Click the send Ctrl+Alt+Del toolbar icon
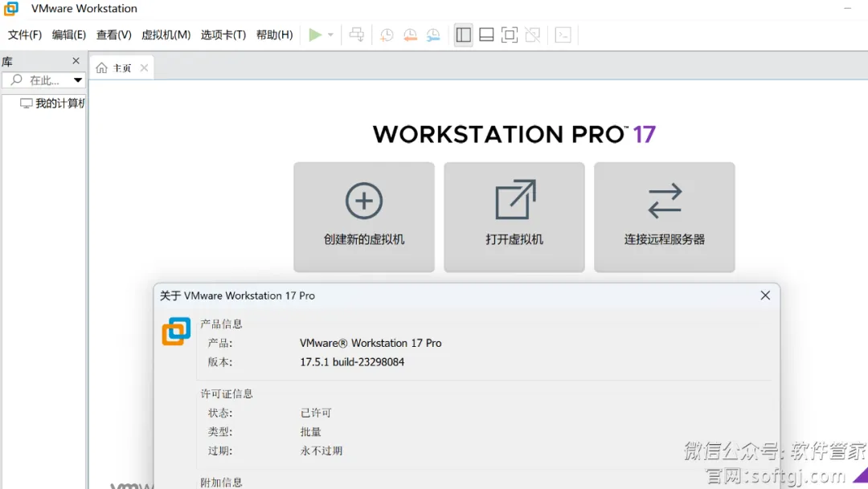This screenshot has width=868, height=489. click(x=357, y=35)
